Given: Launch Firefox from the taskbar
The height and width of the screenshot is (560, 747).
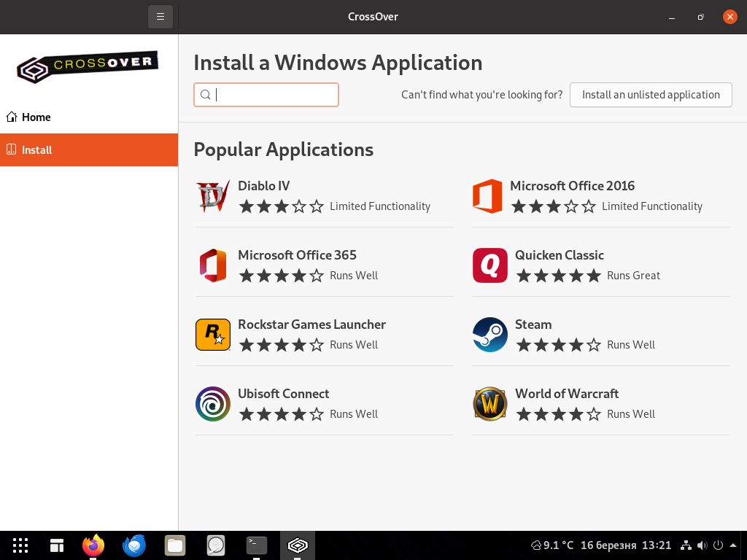Looking at the screenshot, I should coord(93,545).
